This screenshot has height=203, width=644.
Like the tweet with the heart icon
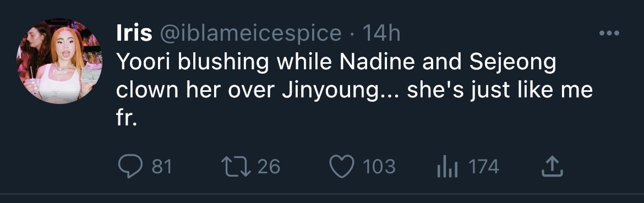(342, 167)
